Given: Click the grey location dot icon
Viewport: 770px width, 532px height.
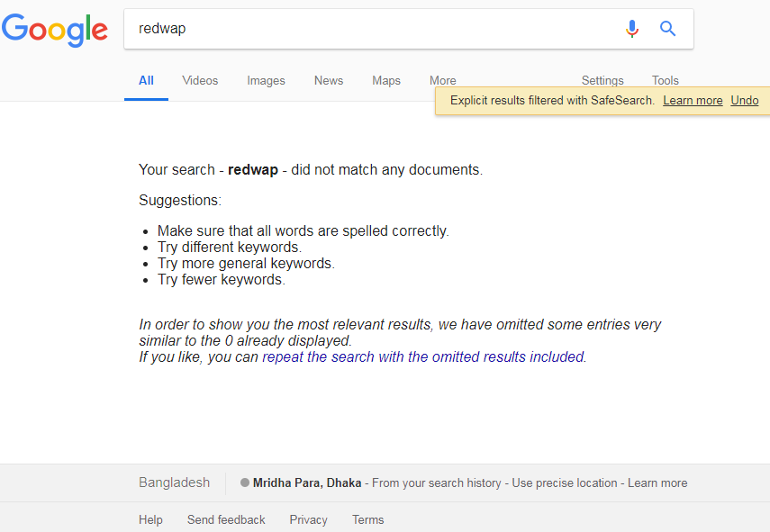Looking at the screenshot, I should (245, 482).
